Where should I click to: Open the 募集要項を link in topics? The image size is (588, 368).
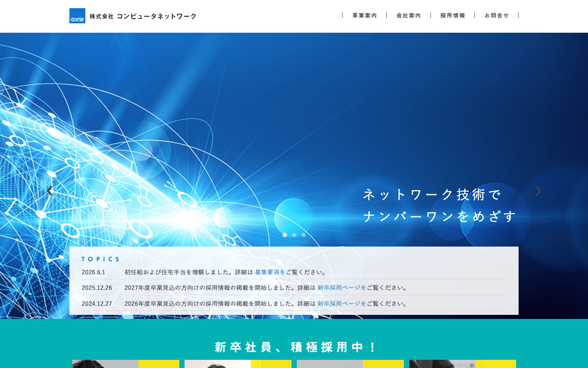coord(270,272)
